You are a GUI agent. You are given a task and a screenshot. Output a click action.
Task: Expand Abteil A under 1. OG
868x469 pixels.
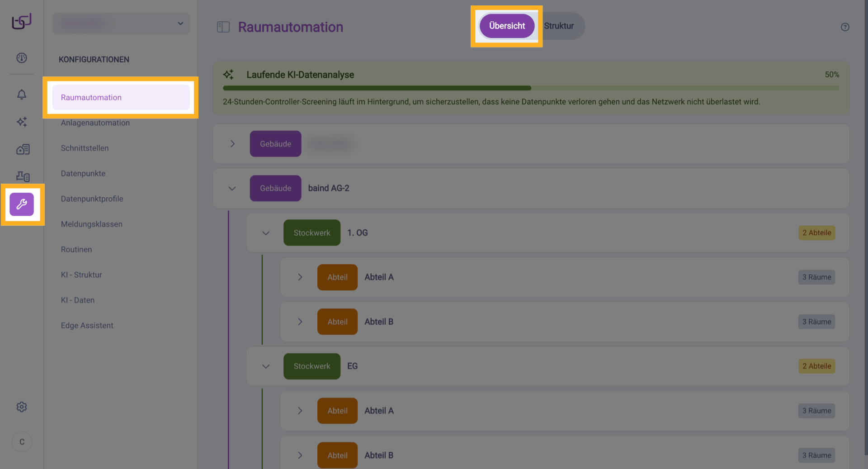(300, 277)
